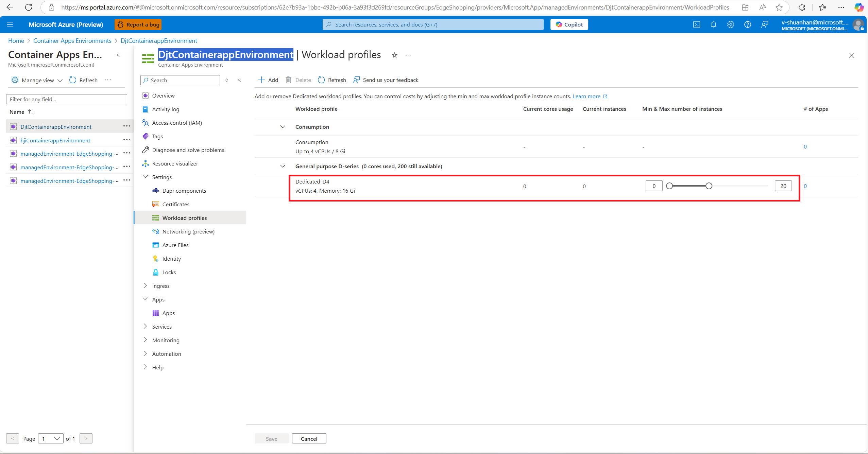Open the Learn more link

[x=590, y=97]
